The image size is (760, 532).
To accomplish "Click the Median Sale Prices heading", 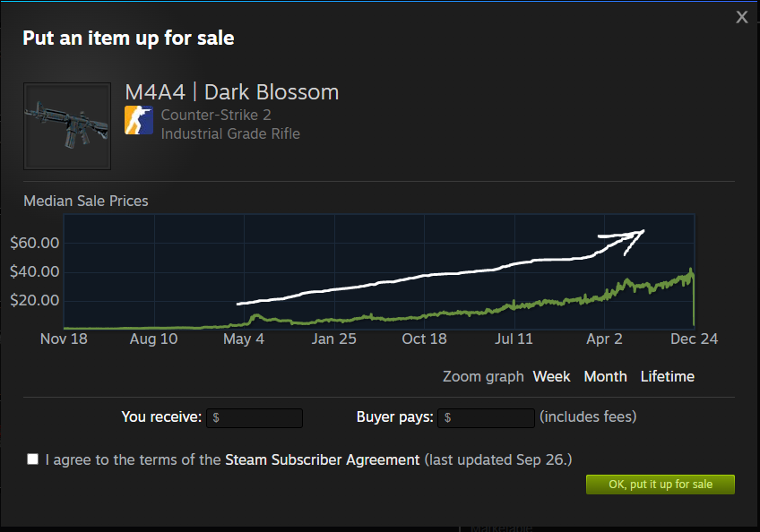I will (x=86, y=201).
